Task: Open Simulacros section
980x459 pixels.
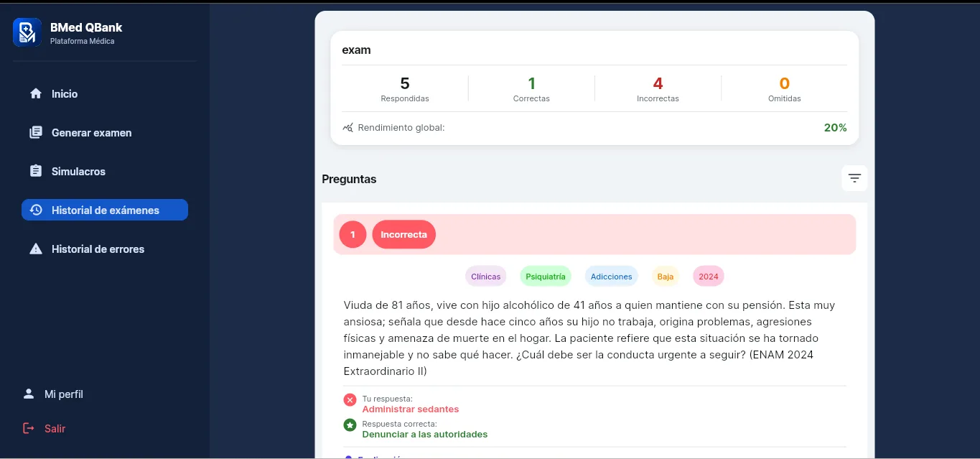Action: (x=105, y=171)
